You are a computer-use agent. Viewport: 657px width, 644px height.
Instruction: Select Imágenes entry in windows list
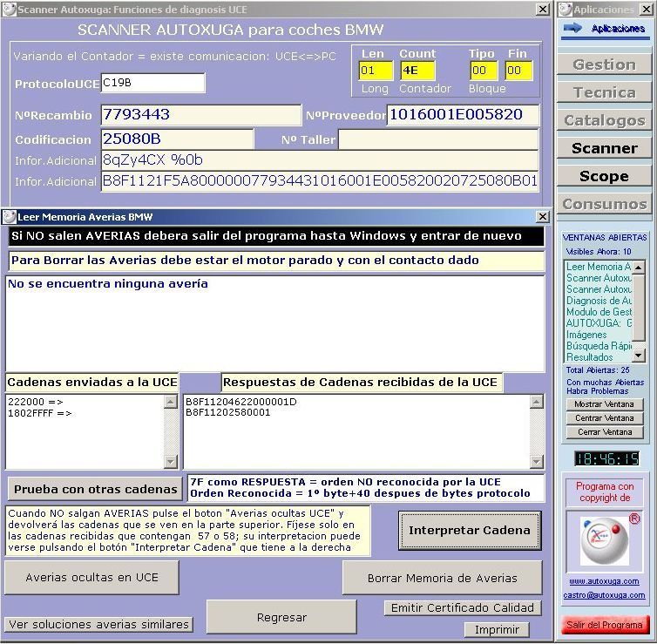586,335
